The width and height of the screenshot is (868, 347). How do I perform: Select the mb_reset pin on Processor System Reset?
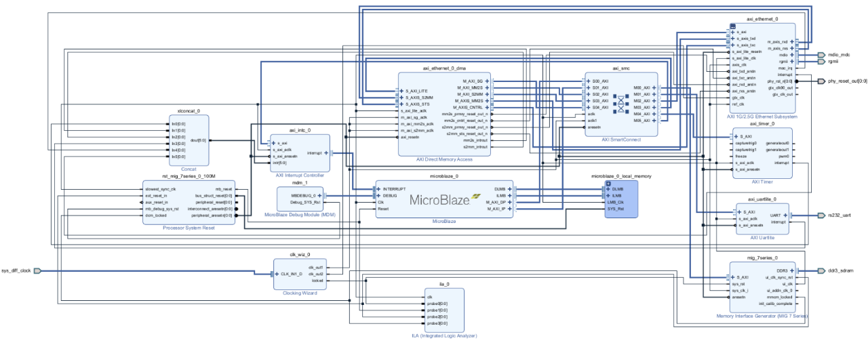tap(224, 189)
